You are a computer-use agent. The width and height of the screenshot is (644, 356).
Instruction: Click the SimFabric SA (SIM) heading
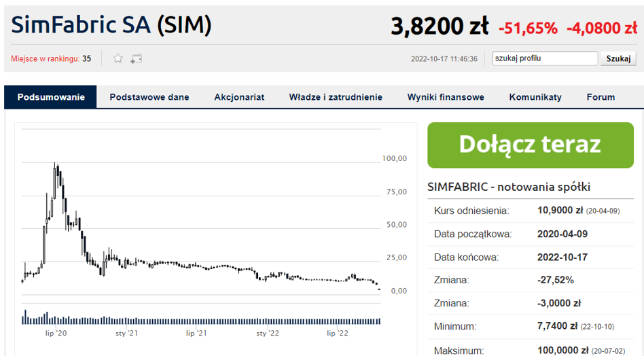point(111,25)
